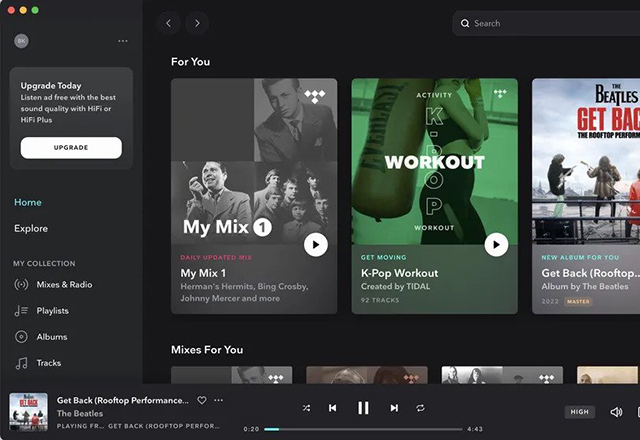Open the My Mix 1 title link

point(203,273)
